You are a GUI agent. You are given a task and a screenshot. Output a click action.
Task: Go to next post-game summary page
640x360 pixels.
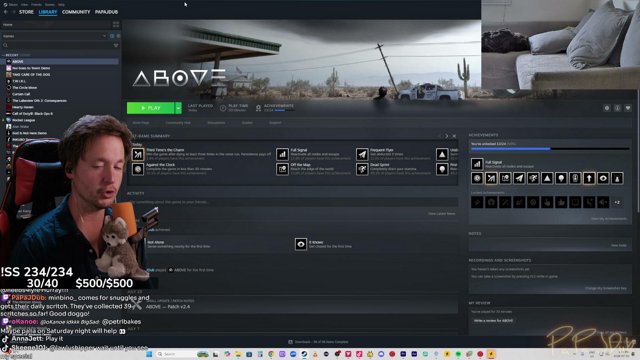446,136
